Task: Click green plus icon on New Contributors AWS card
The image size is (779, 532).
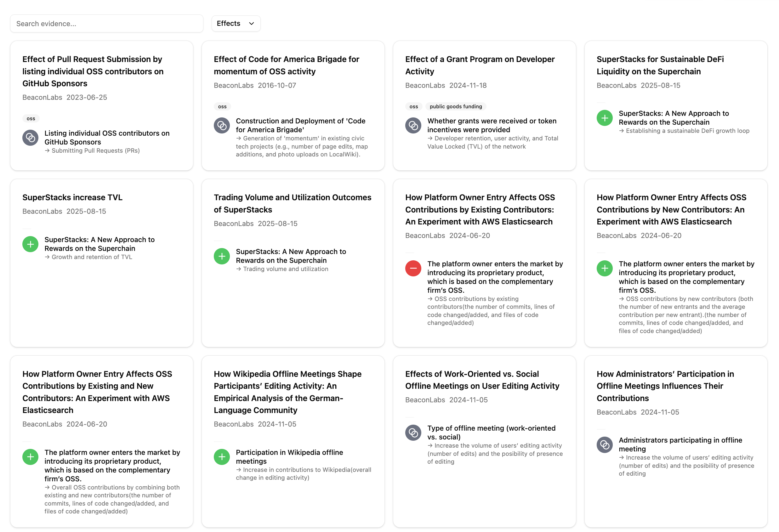Action: pyautogui.click(x=604, y=268)
